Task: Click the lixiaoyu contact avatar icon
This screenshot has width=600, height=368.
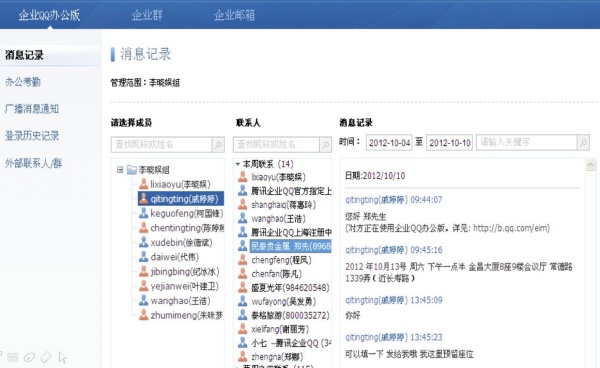Action: point(243,177)
